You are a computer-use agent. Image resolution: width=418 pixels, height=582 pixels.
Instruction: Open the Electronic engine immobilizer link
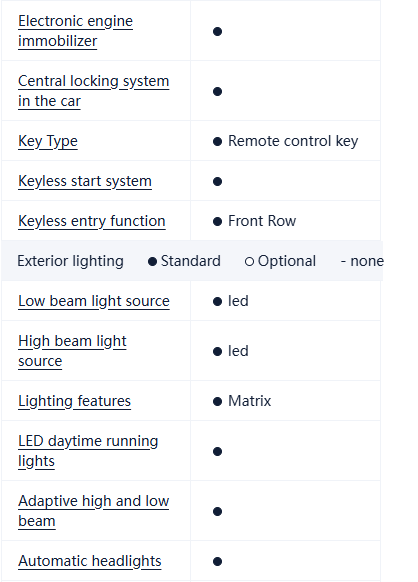[75, 31]
